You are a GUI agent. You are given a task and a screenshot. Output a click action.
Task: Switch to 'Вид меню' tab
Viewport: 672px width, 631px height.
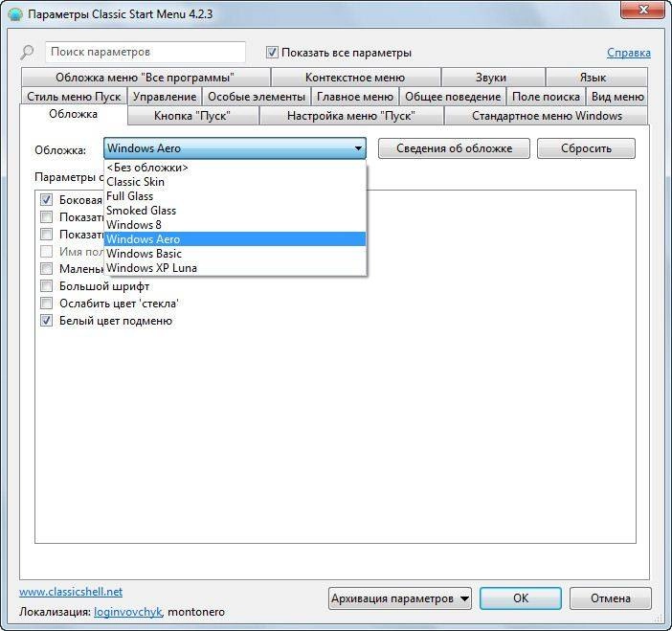pyautogui.click(x=617, y=97)
